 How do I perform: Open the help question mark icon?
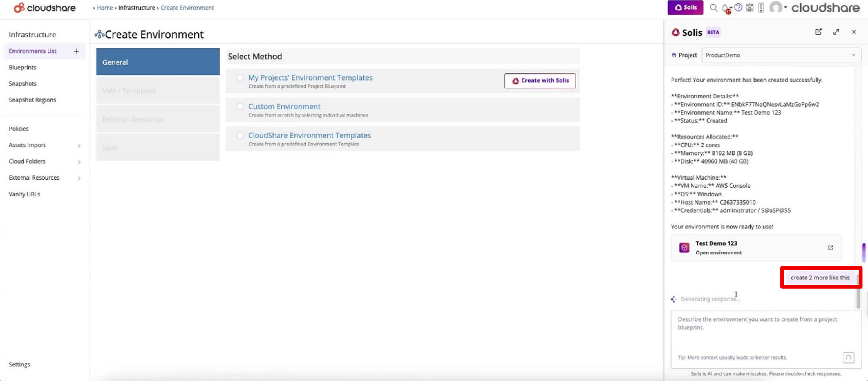739,7
